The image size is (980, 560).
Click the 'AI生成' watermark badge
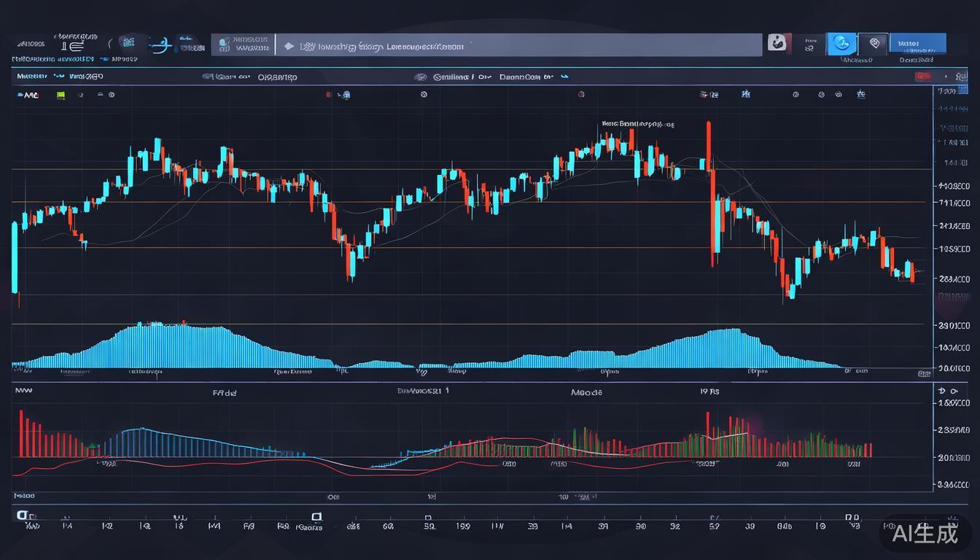coord(925,534)
